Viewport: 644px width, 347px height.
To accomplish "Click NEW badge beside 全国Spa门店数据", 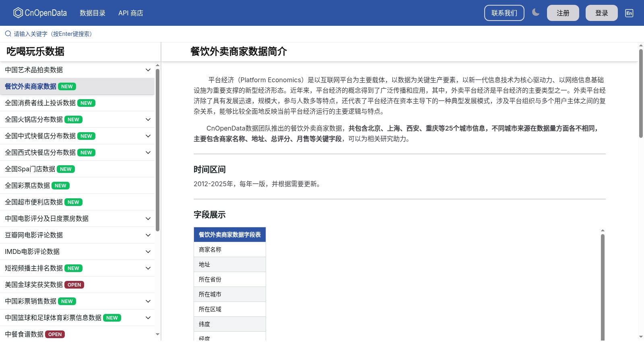I will [x=66, y=169].
